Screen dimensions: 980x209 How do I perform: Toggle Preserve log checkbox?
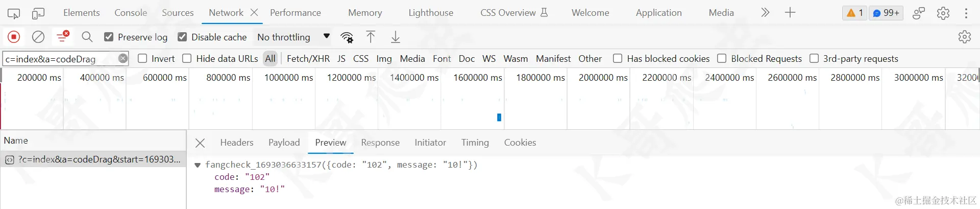coord(109,37)
